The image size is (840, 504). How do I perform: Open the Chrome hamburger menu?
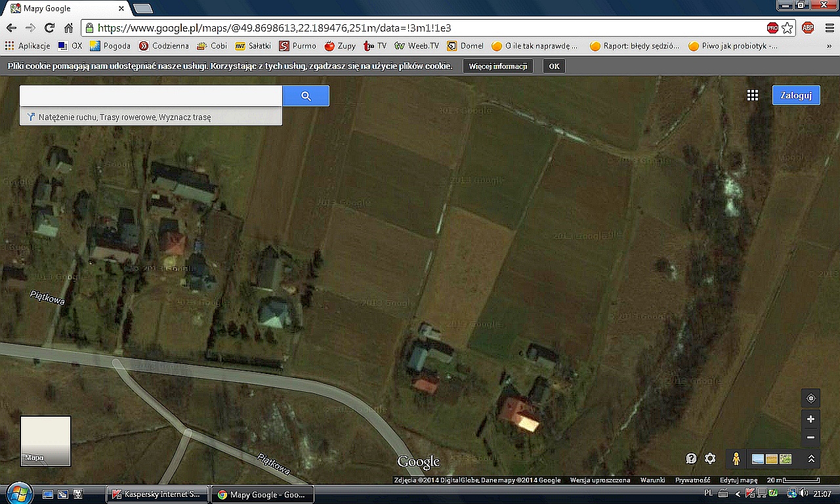[x=829, y=28]
